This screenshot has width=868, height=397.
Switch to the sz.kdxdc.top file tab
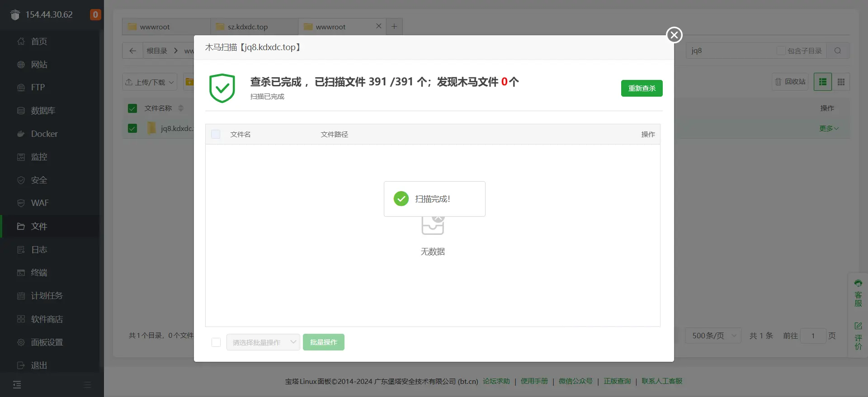pyautogui.click(x=254, y=27)
